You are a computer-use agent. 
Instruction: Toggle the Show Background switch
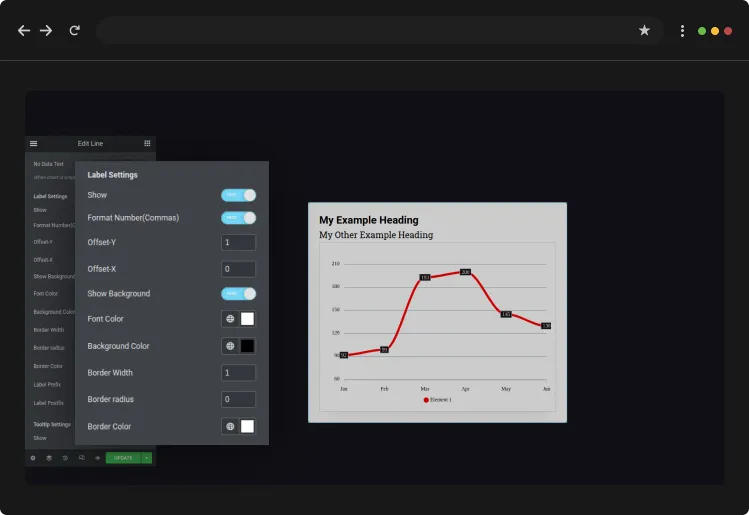click(x=238, y=293)
